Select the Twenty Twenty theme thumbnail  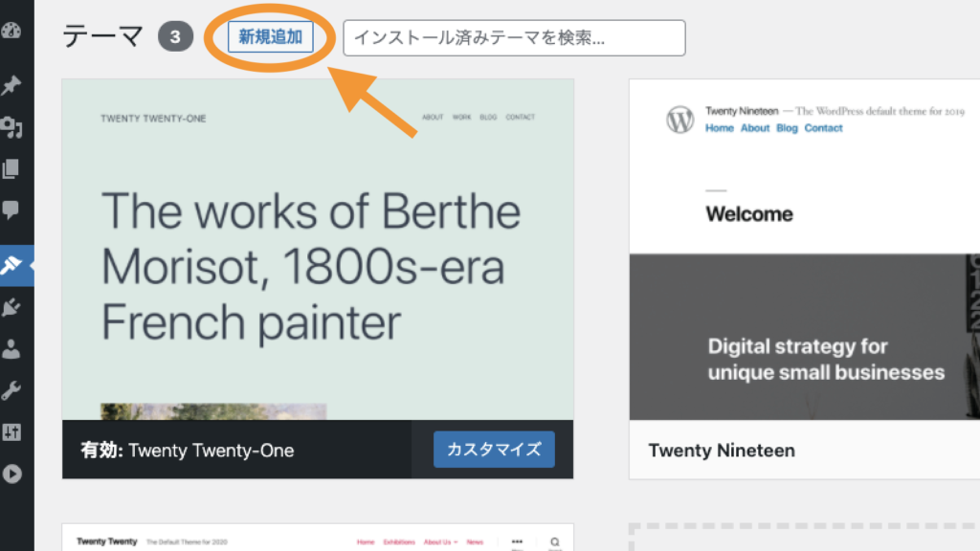(x=316, y=540)
